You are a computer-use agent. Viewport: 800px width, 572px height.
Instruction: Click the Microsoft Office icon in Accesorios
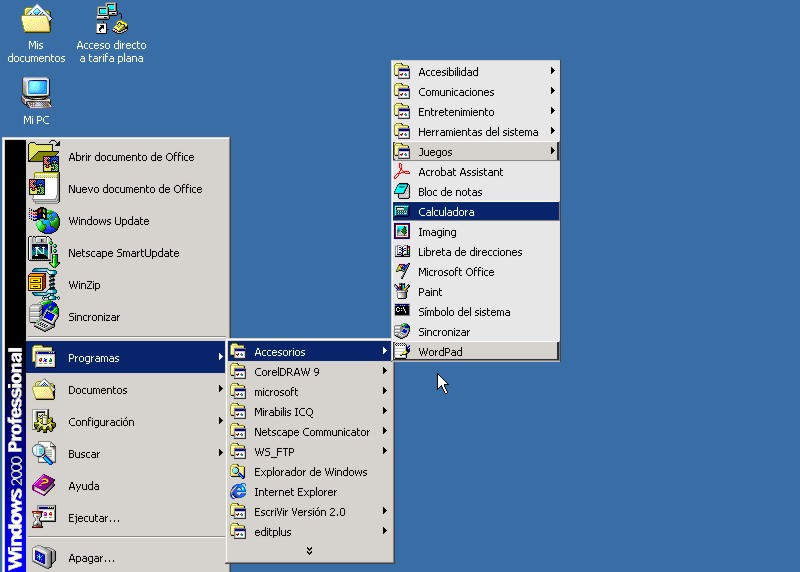[402, 271]
